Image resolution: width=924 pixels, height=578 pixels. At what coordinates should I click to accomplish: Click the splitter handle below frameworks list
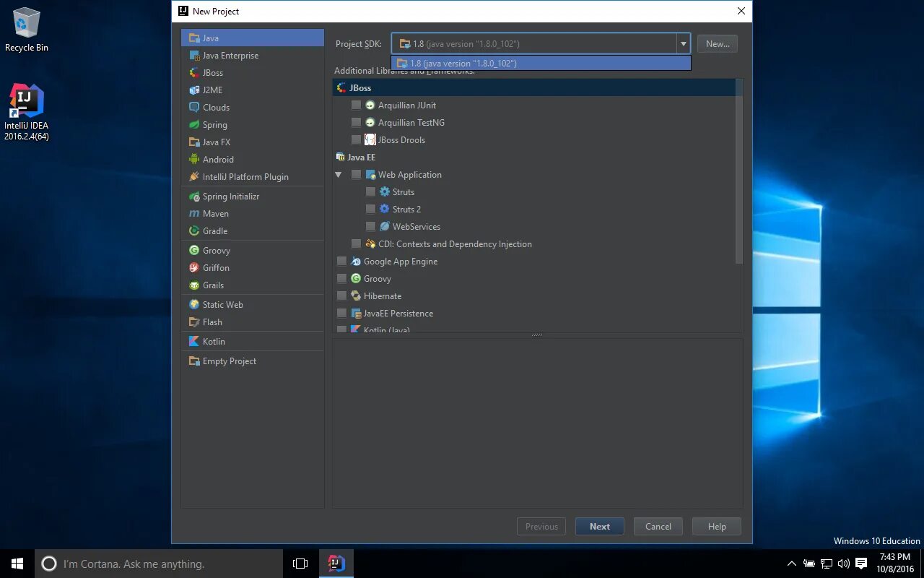(x=537, y=335)
